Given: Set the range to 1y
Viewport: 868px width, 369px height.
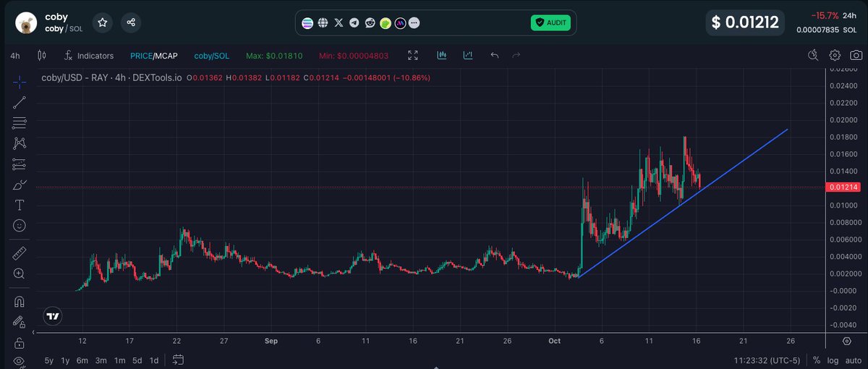Looking at the screenshot, I should tap(65, 360).
